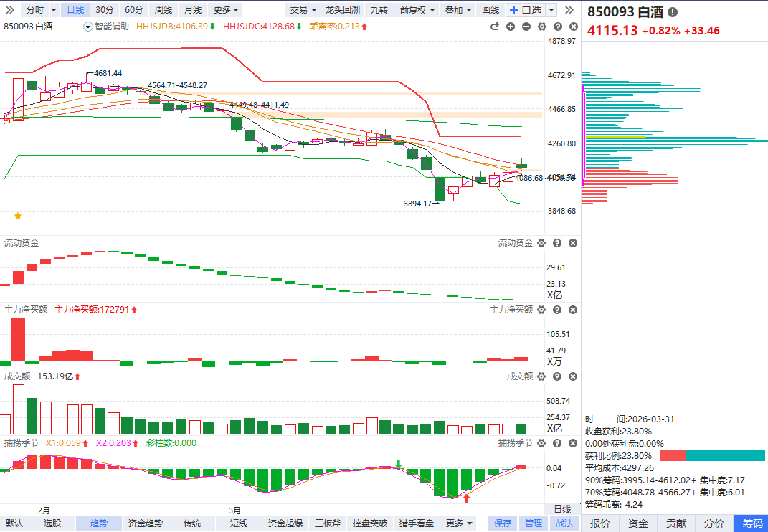Click the yellow star marker on chart
This screenshot has height=532, width=768.
(18, 215)
